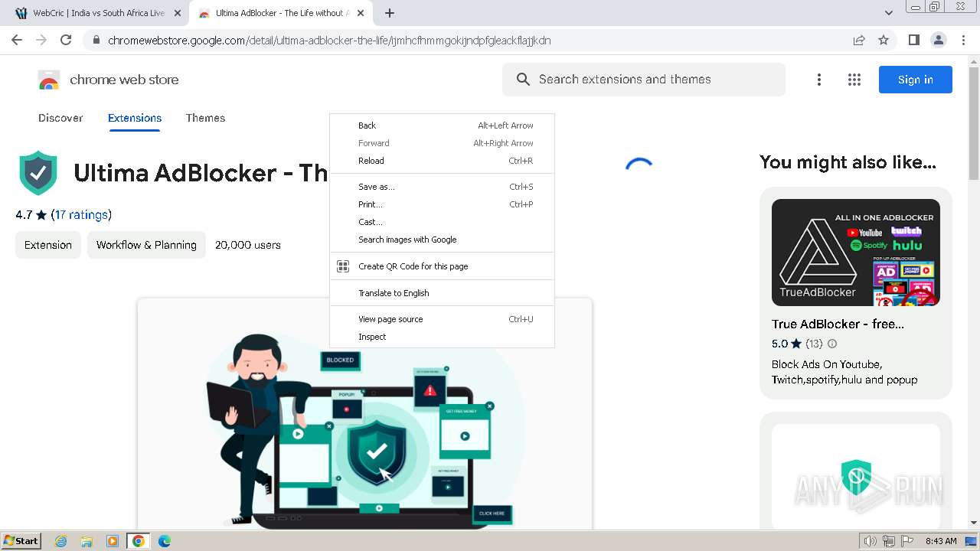Viewport: 980px width, 551px height.
Task: Select Print... in the context menu
Action: coord(442,204)
